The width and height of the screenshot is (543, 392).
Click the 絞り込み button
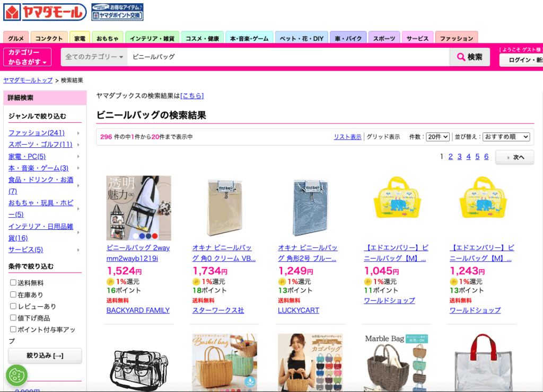[x=45, y=355]
